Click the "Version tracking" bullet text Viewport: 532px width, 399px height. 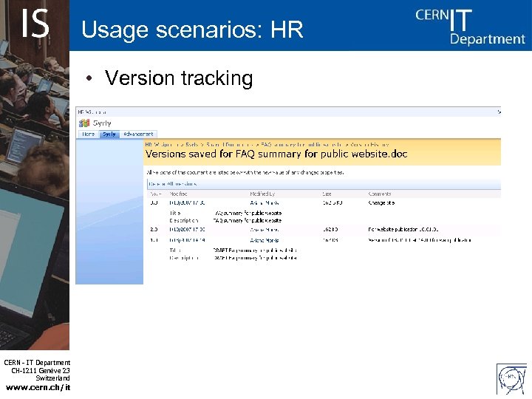click(179, 78)
